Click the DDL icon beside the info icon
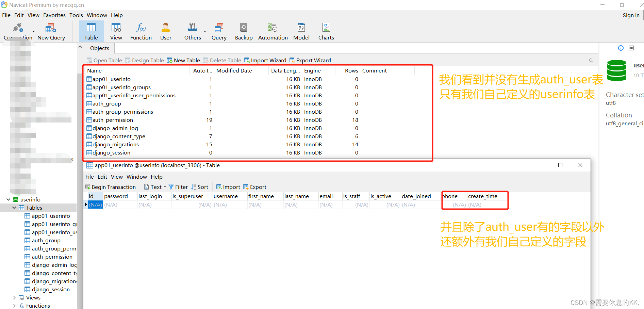Image resolution: width=644 pixels, height=309 pixels. click(631, 48)
